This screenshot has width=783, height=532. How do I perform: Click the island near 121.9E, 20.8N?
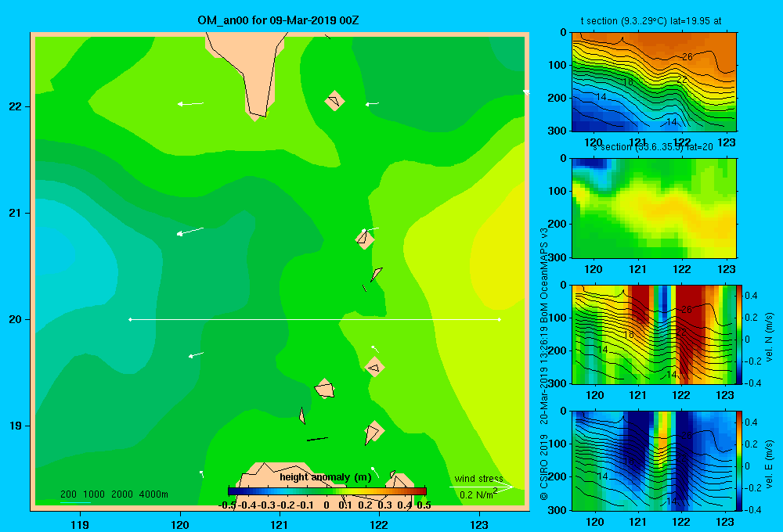point(365,239)
